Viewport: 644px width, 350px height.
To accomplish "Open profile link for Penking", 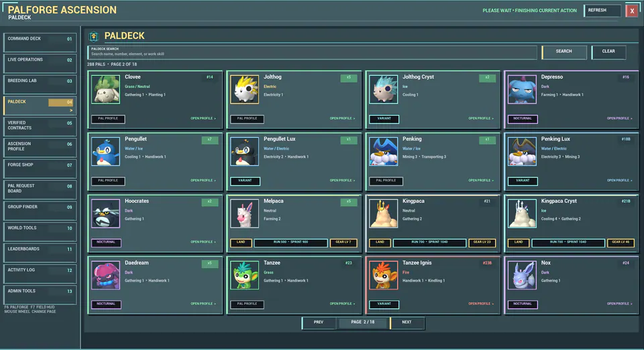I will point(481,181).
